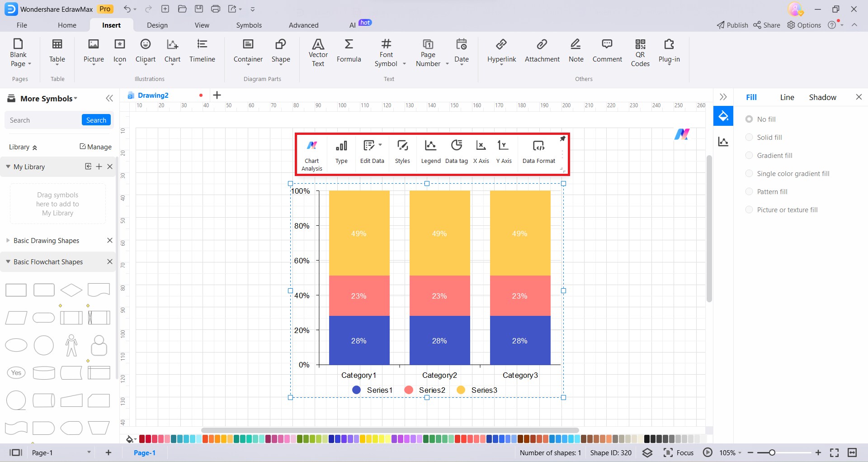The width and height of the screenshot is (868, 462).
Task: Add a Note to shape
Action: (576, 51)
